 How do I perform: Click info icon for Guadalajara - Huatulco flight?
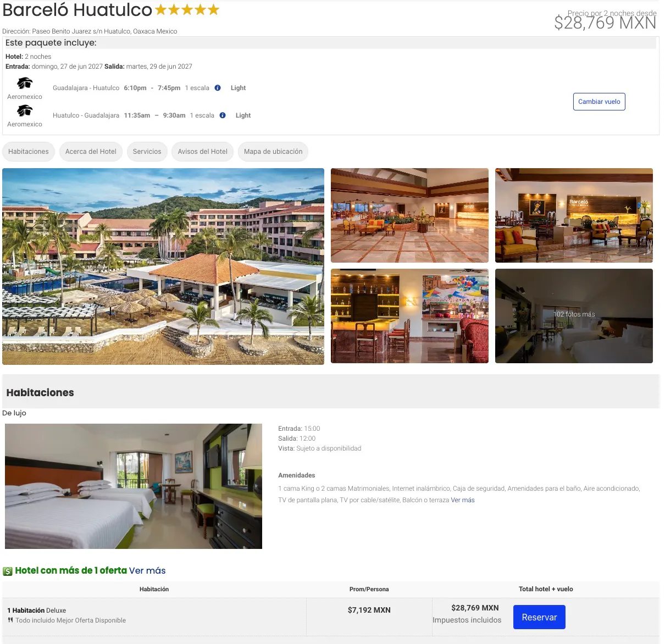pos(218,88)
